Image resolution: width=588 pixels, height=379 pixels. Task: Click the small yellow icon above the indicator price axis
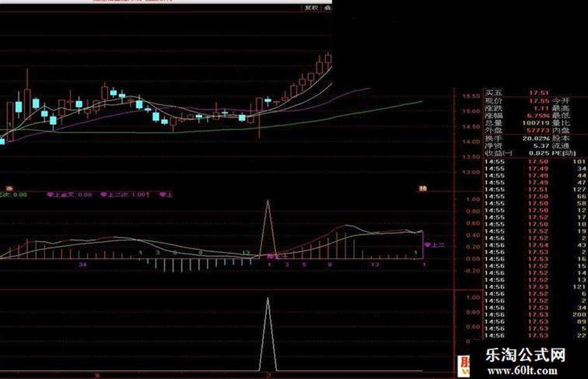(x=422, y=189)
